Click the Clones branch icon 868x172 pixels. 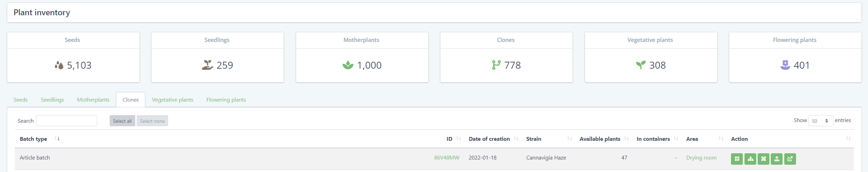pyautogui.click(x=496, y=65)
